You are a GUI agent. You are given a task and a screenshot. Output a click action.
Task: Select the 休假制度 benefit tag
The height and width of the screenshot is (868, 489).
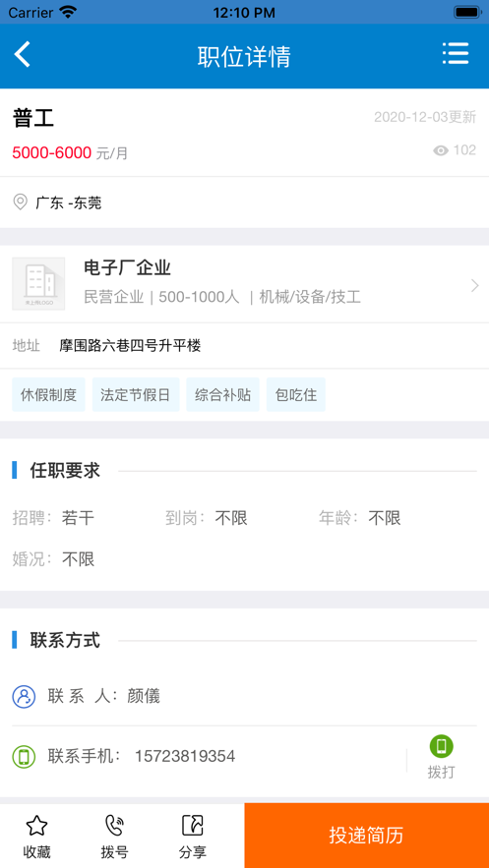tap(49, 395)
